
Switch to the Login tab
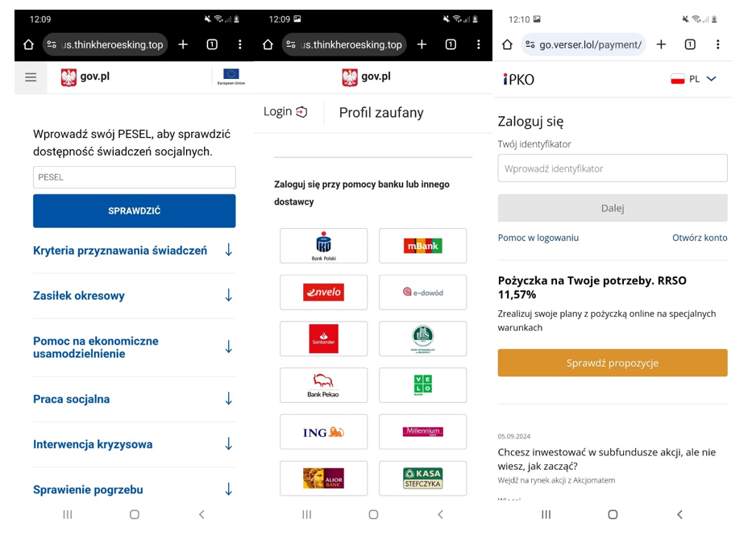click(x=285, y=112)
